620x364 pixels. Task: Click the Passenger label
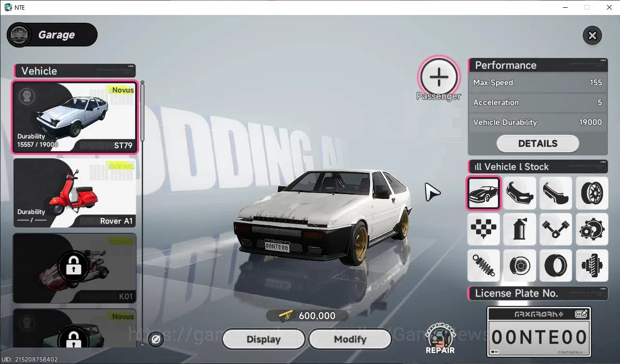click(438, 96)
